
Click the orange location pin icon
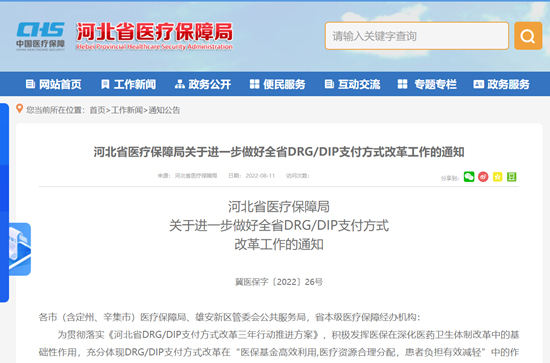point(20,109)
